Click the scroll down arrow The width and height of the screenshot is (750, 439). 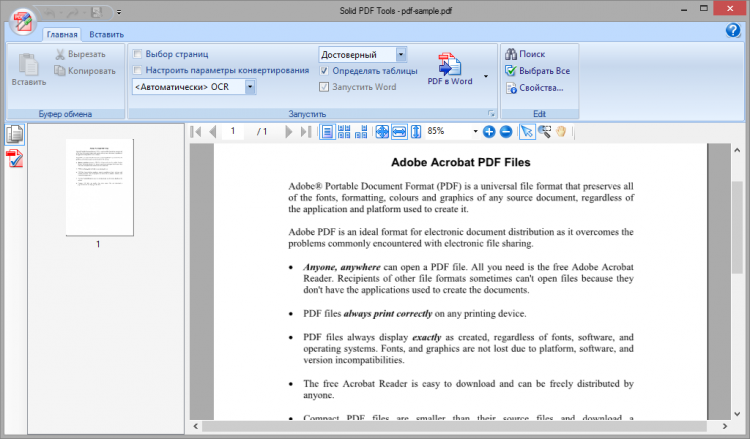pyautogui.click(x=737, y=414)
